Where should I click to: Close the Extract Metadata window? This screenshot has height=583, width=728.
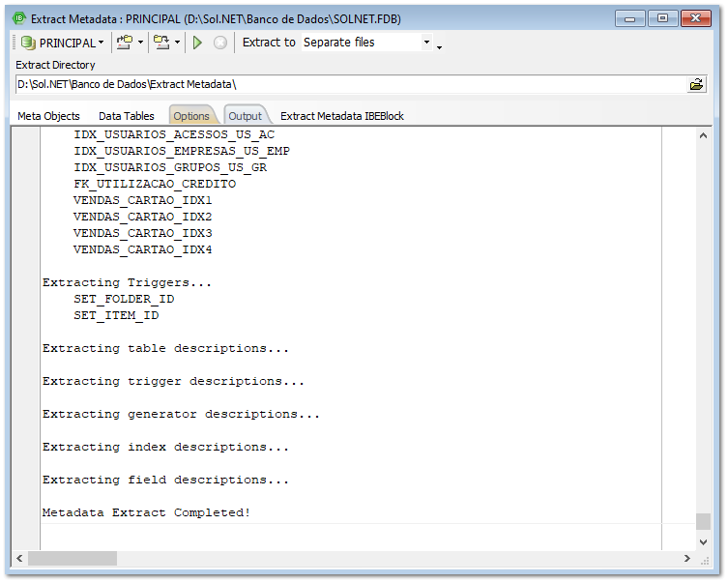(695, 18)
